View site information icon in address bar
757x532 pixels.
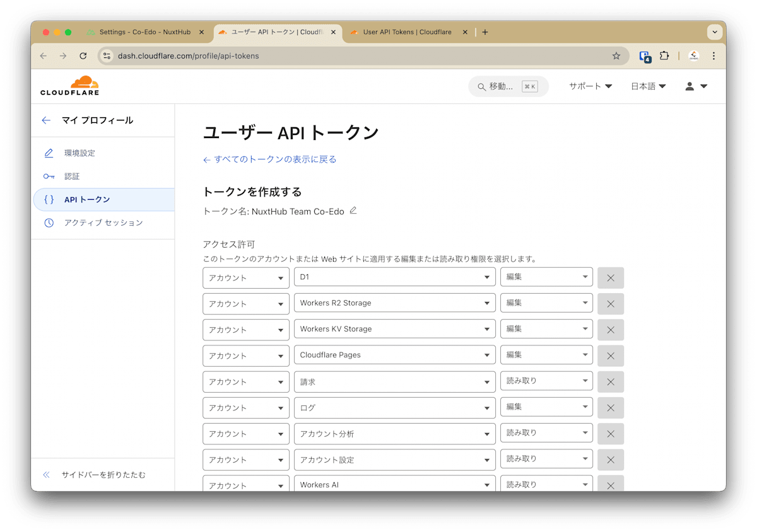click(107, 56)
